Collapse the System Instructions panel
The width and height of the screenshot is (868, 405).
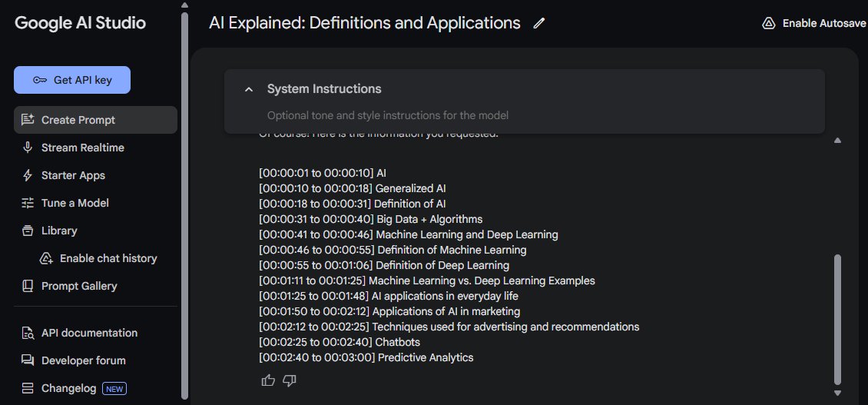(249, 89)
